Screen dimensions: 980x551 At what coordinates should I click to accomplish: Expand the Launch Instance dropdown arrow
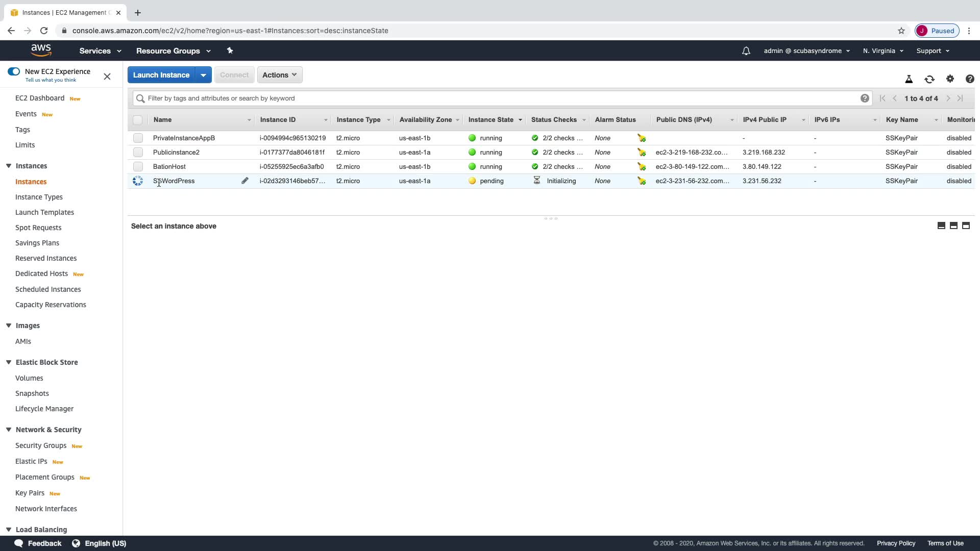[x=203, y=75]
